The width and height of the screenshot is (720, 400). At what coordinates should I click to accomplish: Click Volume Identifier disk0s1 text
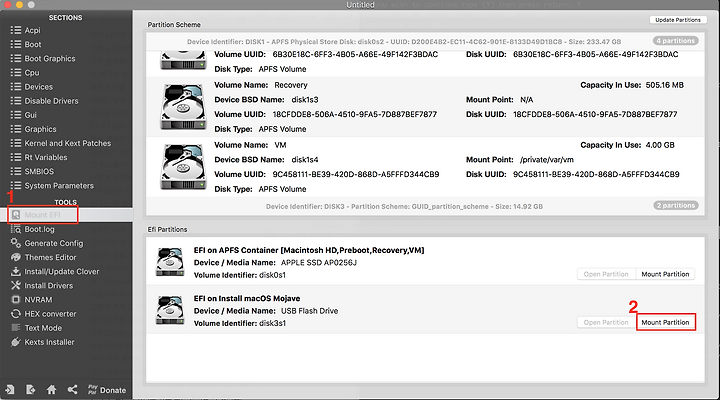click(x=240, y=275)
